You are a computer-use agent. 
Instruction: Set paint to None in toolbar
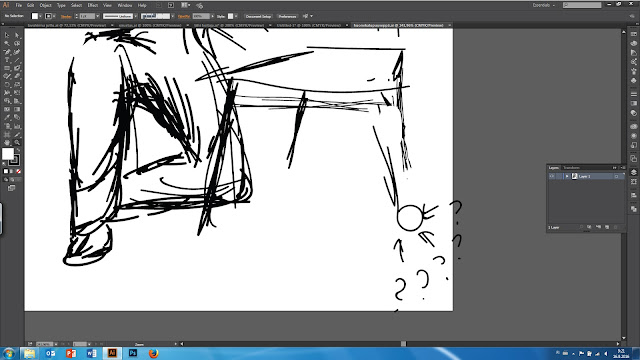point(18,171)
